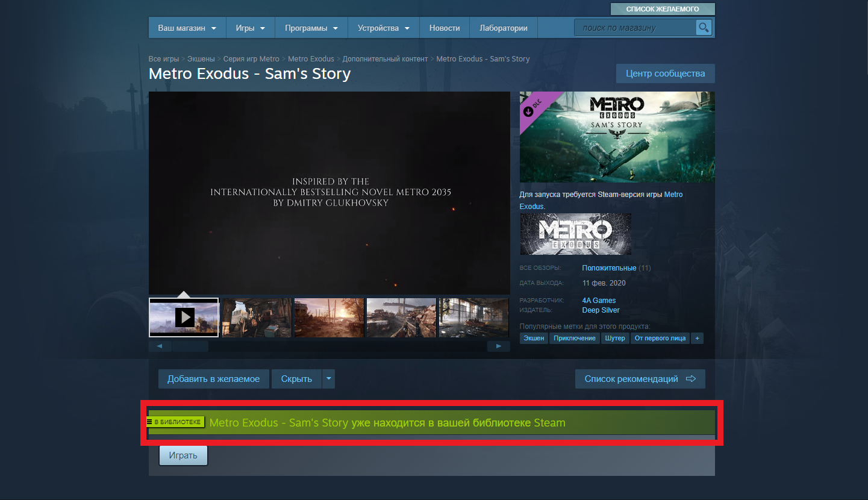Viewport: 868px width, 500px height.
Task: Select fifth screenshot thumbnail with building interior
Action: click(474, 317)
